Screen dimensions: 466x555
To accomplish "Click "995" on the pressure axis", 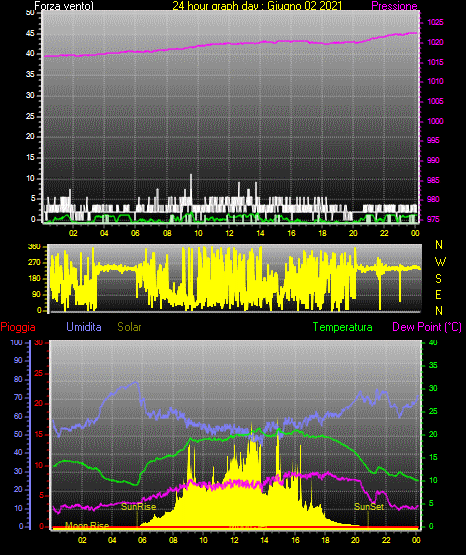I will [x=433, y=141].
